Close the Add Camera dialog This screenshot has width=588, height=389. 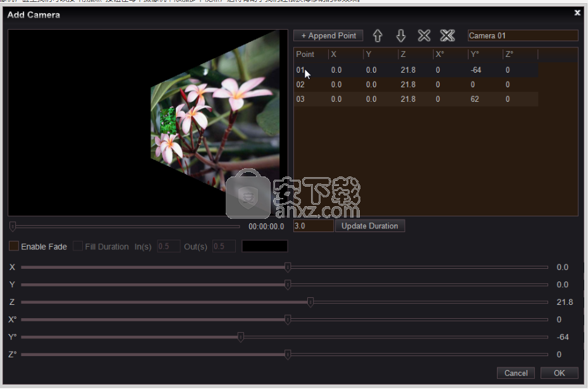click(x=577, y=13)
